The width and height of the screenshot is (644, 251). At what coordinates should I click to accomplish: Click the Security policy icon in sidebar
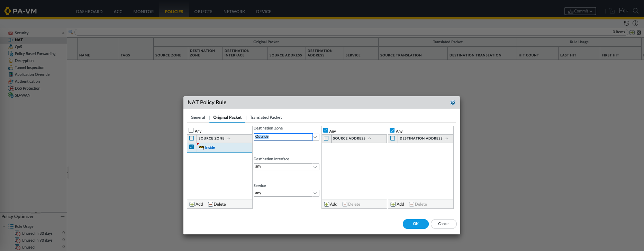coord(10,33)
